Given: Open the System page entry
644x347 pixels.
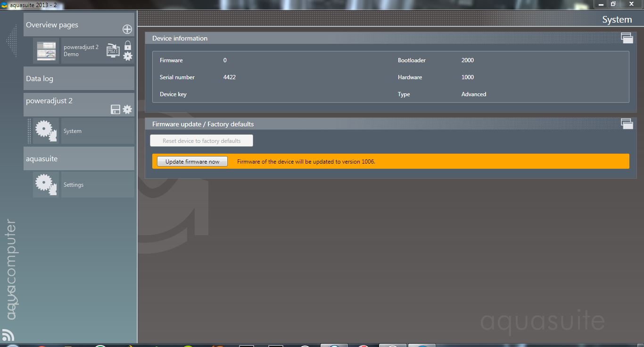Looking at the screenshot, I should [98, 131].
